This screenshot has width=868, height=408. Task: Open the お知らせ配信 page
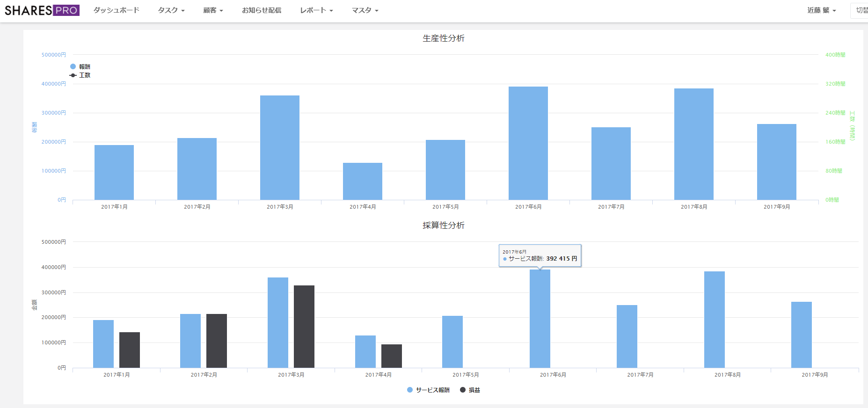[262, 10]
